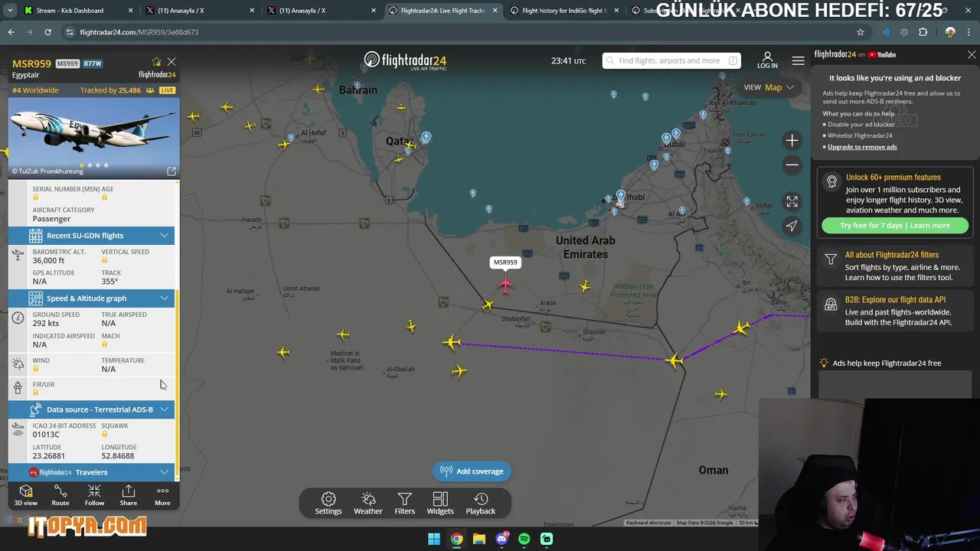Share the MSR959 flight
Screen dimensions: 980x551
coord(129,495)
